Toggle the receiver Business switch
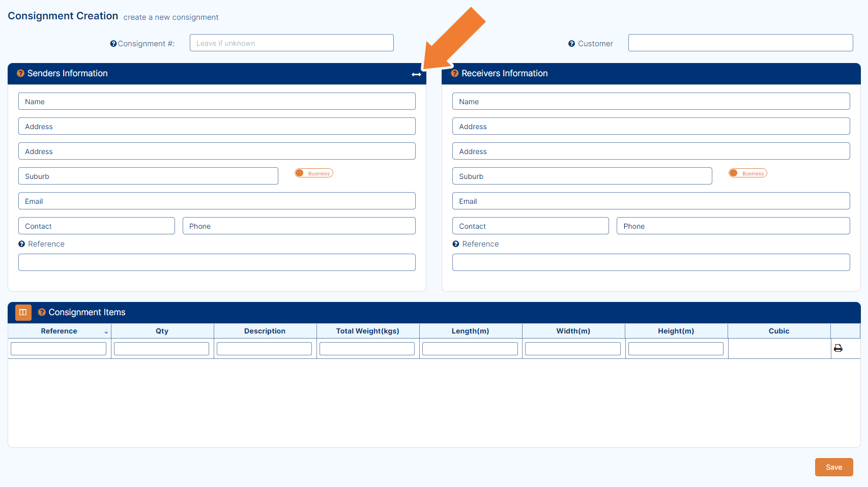 (748, 173)
